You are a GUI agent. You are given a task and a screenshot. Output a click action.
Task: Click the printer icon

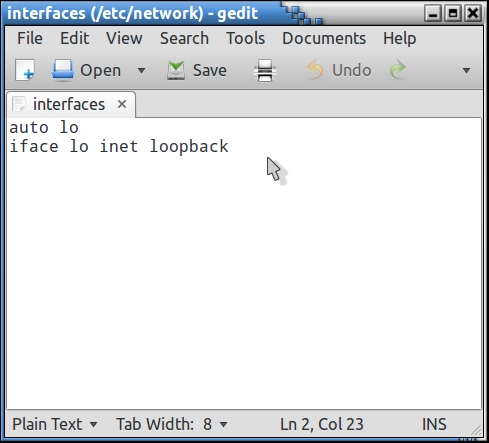[x=265, y=70]
